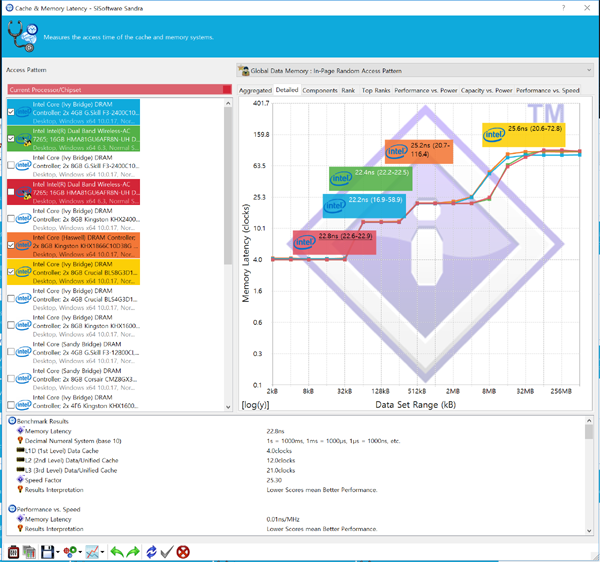Image resolution: width=600 pixels, height=562 pixels.
Task: Check the Ivy Bridge 2x 4GB Crucial BLS4G3D1 entry
Action: tap(11, 299)
